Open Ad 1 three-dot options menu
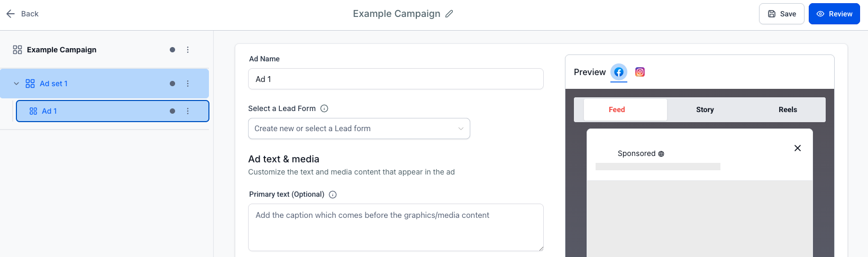 (x=188, y=111)
